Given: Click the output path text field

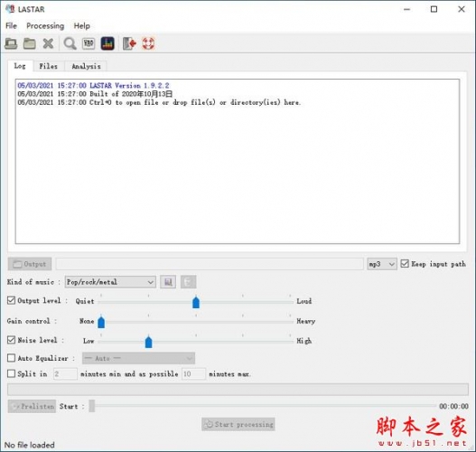Looking at the screenshot, I should [x=210, y=264].
